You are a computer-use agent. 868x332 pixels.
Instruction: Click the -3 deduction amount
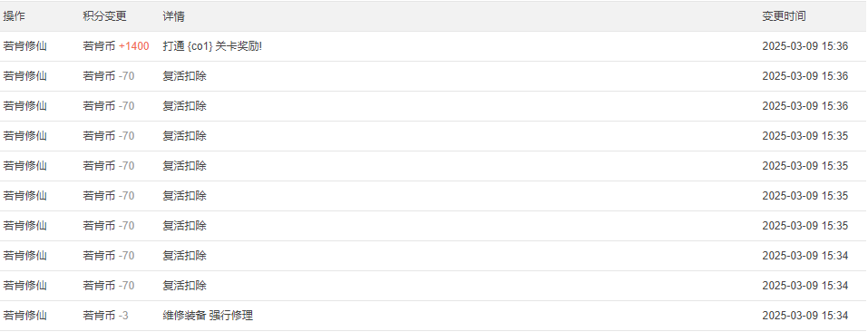122,316
